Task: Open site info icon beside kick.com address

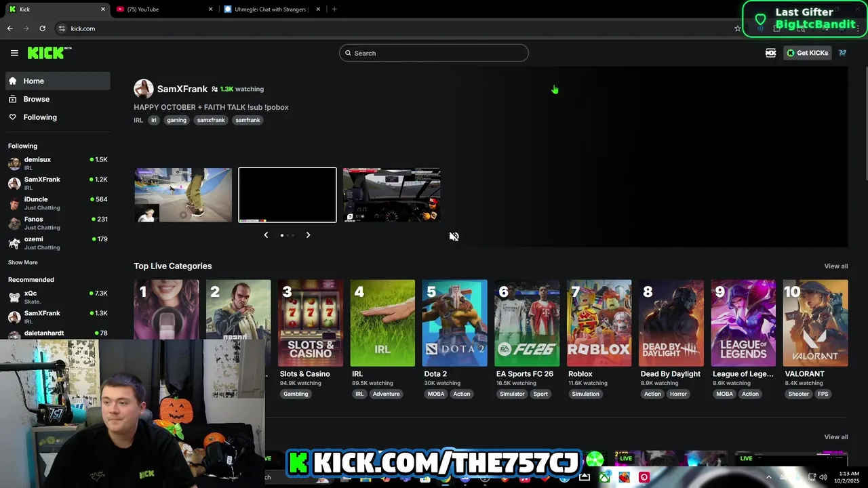Action: 62,28
